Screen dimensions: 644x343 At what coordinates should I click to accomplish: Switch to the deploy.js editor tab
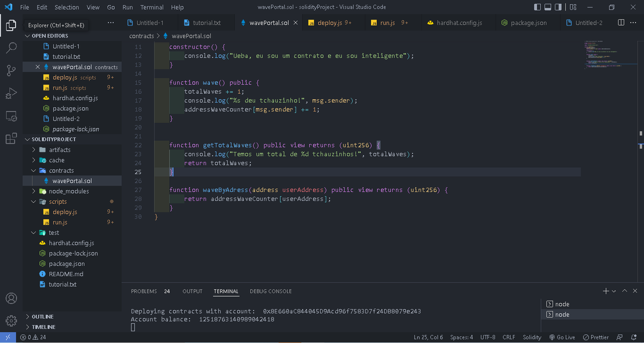(x=330, y=23)
